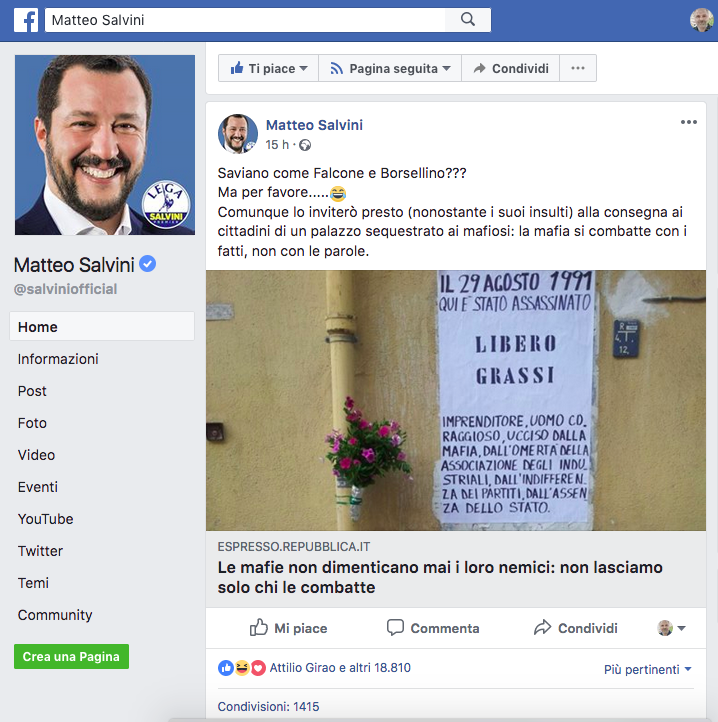Click the user avatar in top bar
Viewport: 718px width, 722px height.
point(701,20)
